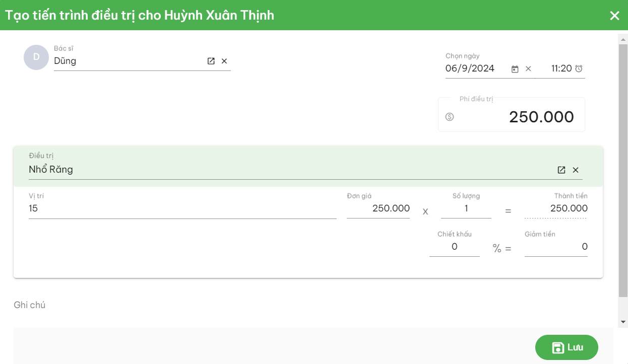Click the doctor avatar with letter D
The width and height of the screenshot is (628, 364).
(x=36, y=57)
